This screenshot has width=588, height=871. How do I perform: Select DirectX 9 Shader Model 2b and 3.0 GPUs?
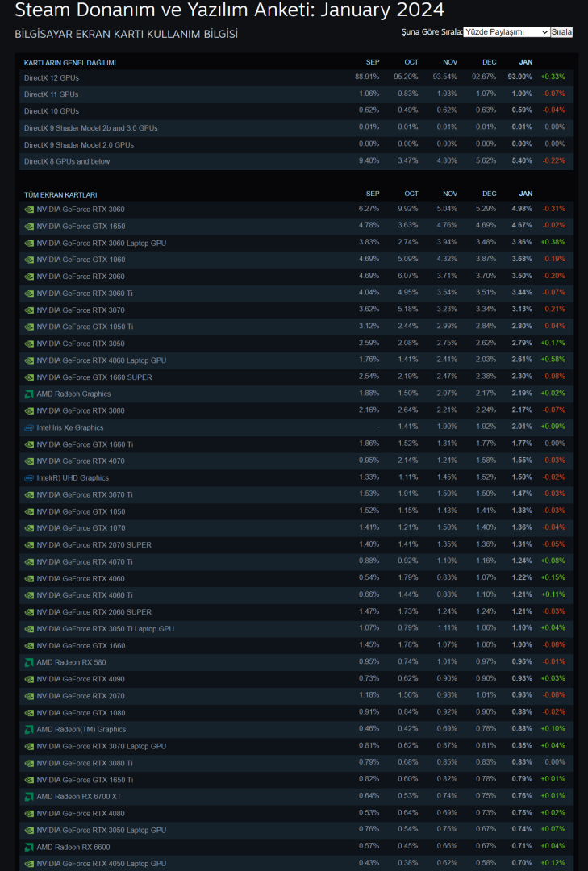(90, 128)
